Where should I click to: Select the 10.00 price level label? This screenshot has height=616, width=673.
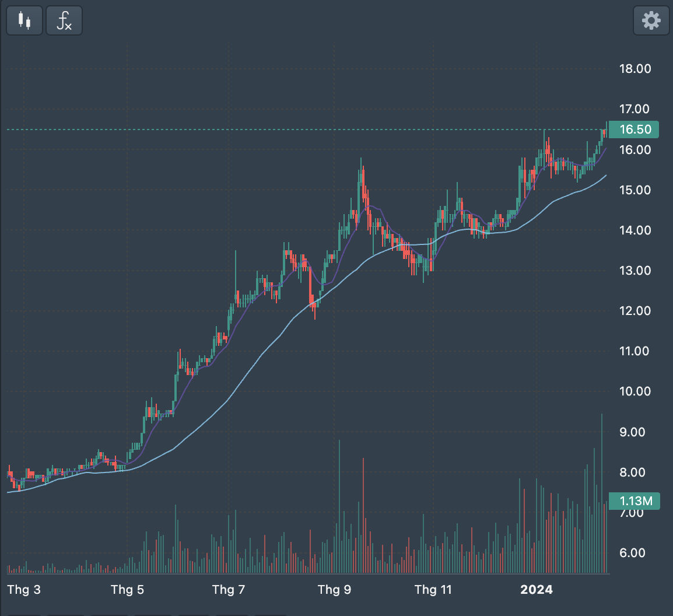(635, 391)
